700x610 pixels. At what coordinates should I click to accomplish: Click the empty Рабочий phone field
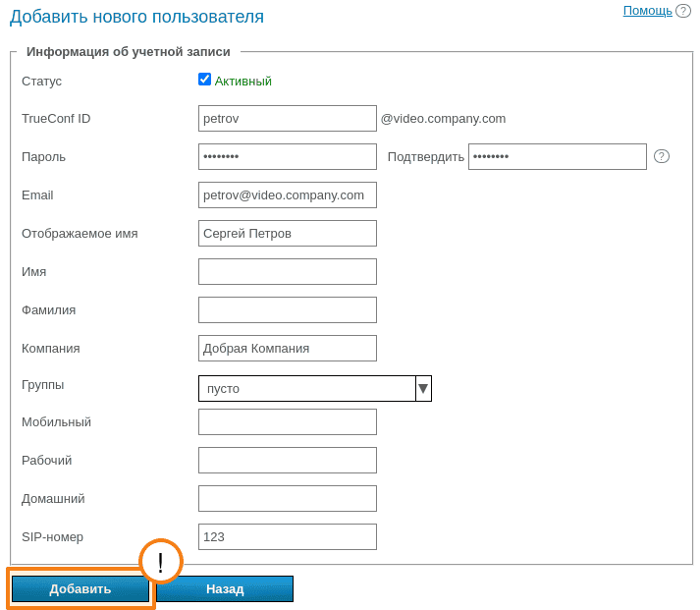point(288,461)
